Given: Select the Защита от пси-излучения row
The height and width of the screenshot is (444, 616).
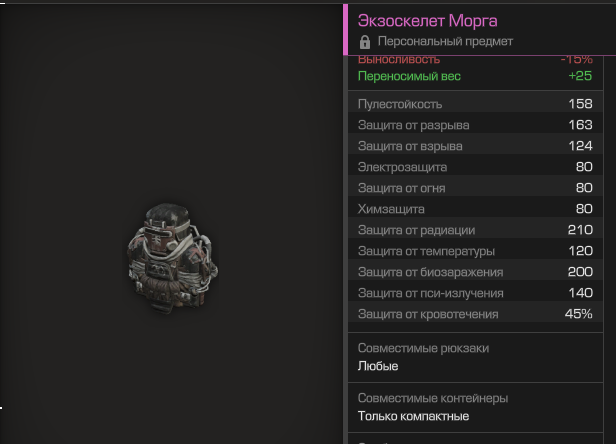Looking at the screenshot, I should (x=475, y=293).
